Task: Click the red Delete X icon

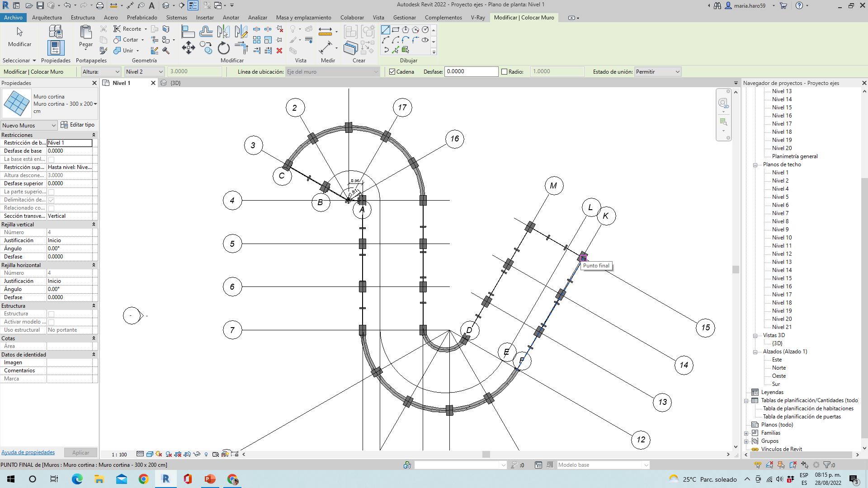Action: click(279, 51)
